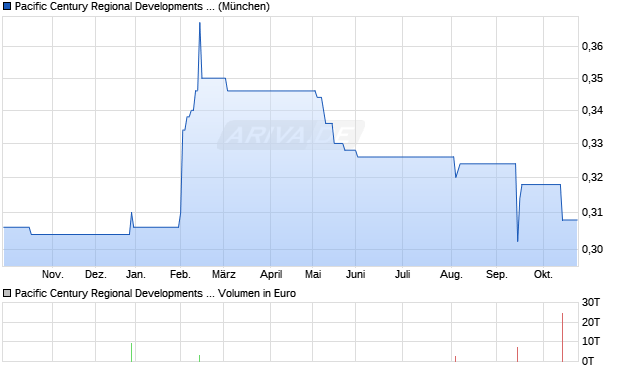The image size is (620, 371).
Task: Click the 0,31 price axis value
Action: [x=592, y=213]
